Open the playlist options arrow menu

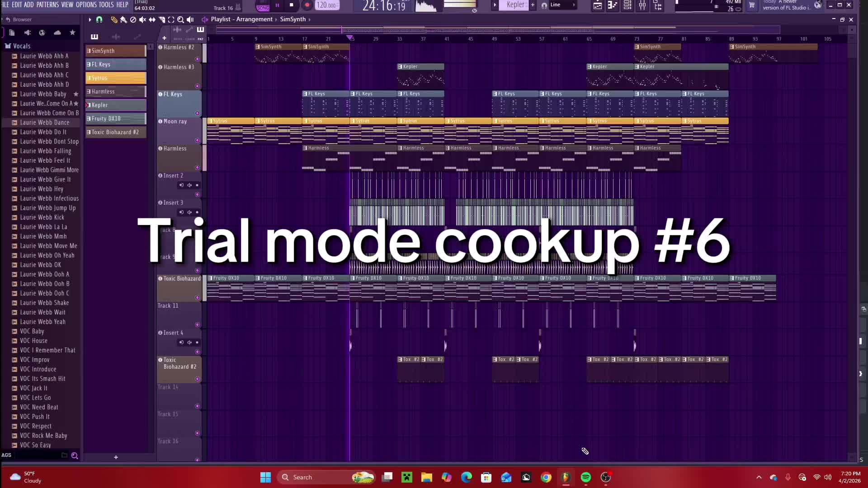pyautogui.click(x=90, y=19)
